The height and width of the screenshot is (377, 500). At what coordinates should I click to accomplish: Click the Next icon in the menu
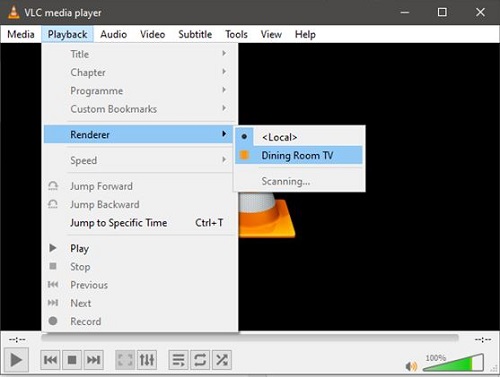pos(53,303)
